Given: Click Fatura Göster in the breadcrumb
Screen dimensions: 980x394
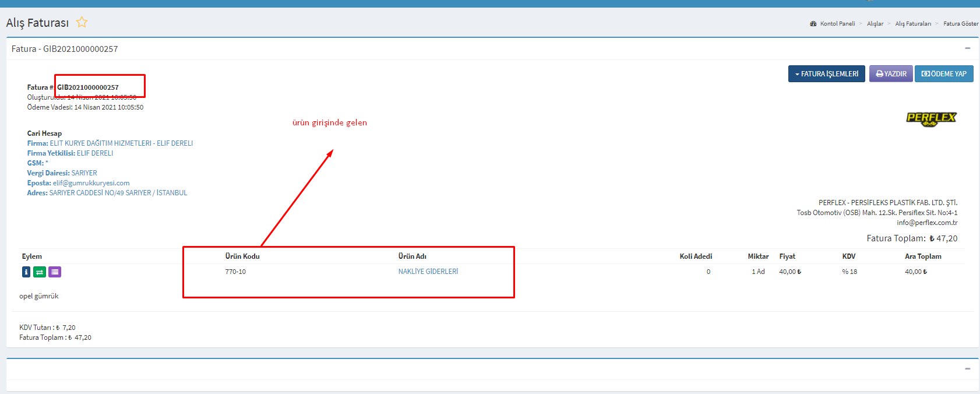Looking at the screenshot, I should point(961,24).
